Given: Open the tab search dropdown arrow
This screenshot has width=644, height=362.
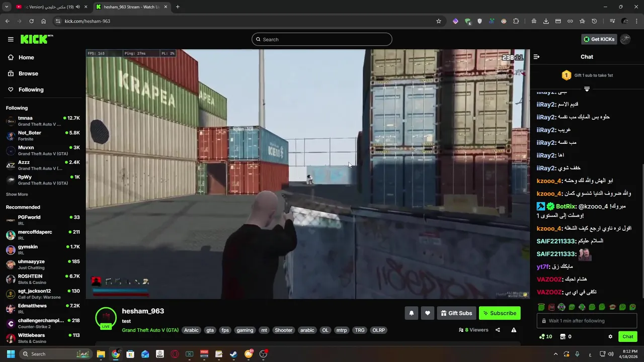Looking at the screenshot, I should click(7, 7).
